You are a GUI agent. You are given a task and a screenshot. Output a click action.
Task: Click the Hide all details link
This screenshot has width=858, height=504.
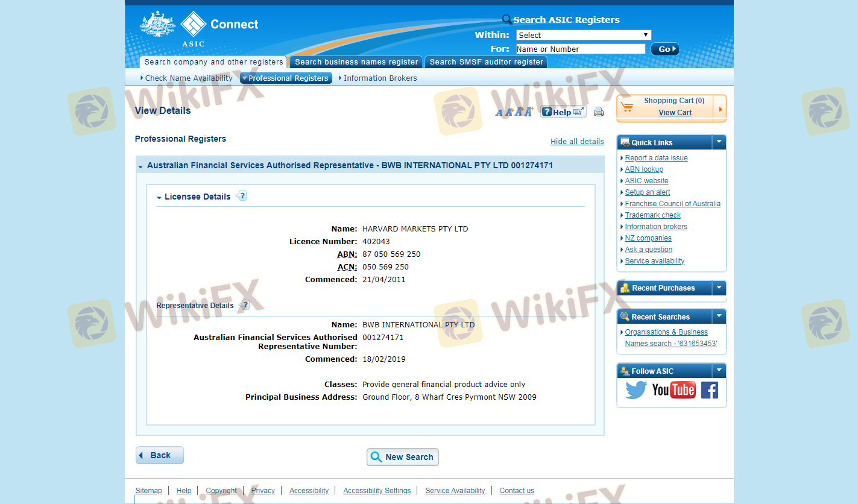click(x=576, y=142)
